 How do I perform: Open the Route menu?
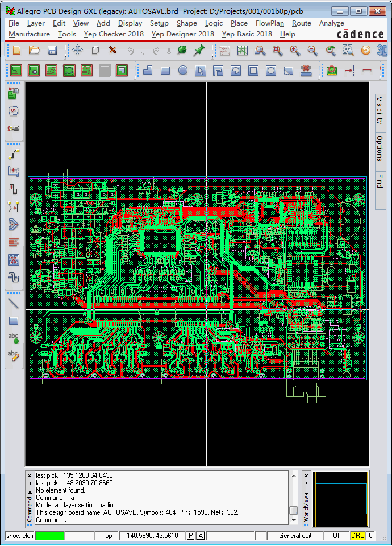pyautogui.click(x=302, y=23)
